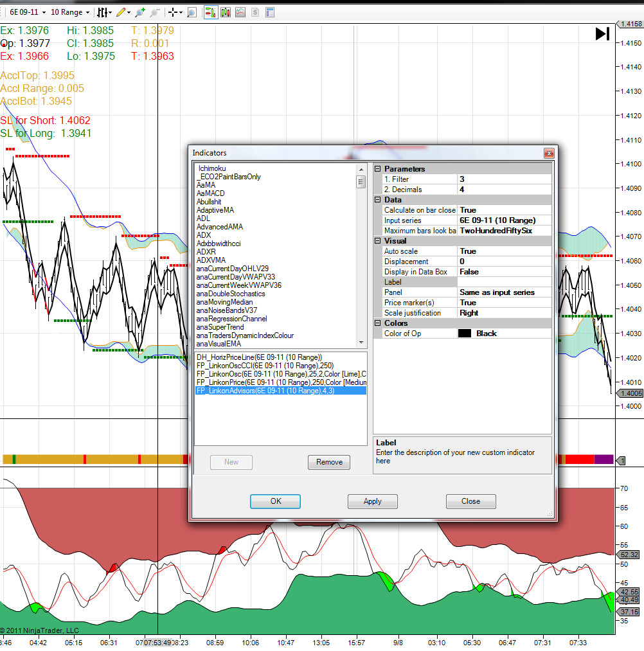
Task: Select the crosshair cursor tool
Action: pyautogui.click(x=175, y=12)
